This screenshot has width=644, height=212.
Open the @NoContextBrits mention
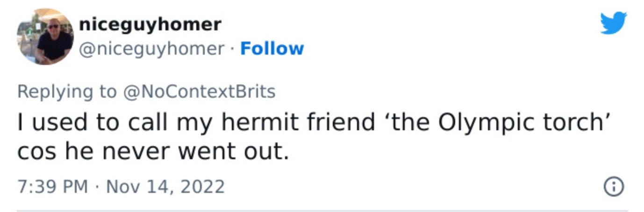(199, 92)
